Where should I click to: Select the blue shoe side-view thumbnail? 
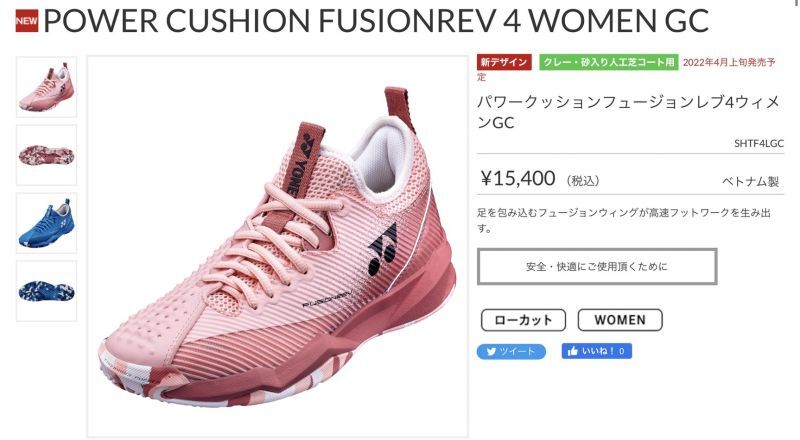click(46, 223)
